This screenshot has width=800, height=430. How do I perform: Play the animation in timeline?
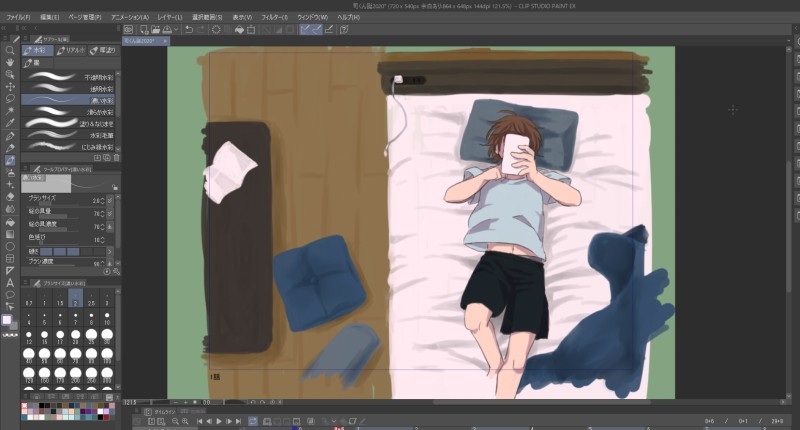click(x=219, y=421)
